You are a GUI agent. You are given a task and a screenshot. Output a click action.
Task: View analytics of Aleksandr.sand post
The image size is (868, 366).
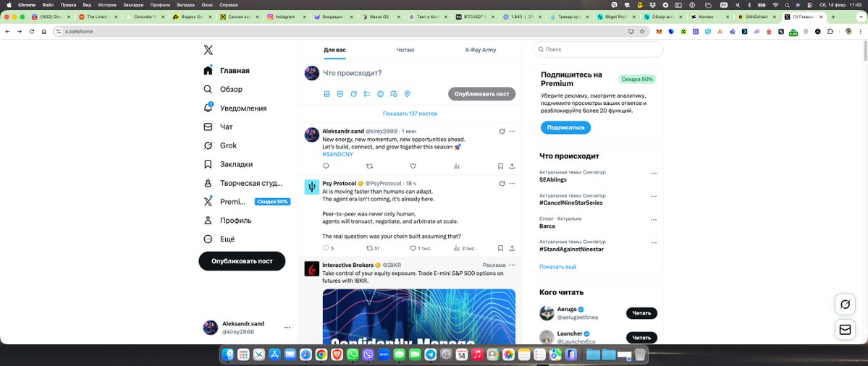(x=457, y=166)
